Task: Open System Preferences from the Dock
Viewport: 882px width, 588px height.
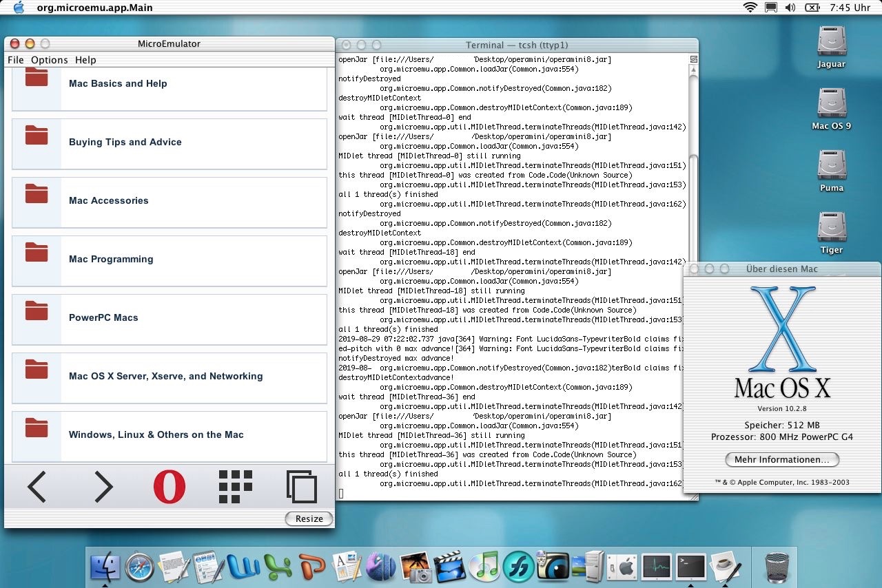Action: coord(622,567)
